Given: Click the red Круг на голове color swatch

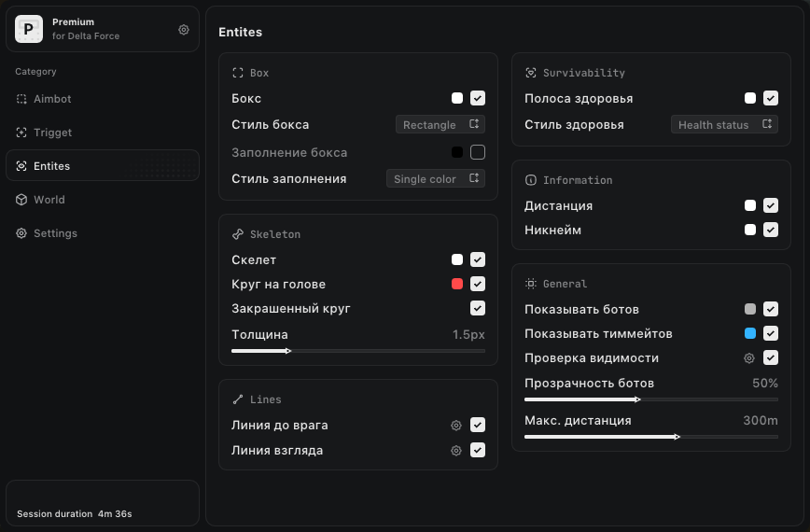Looking at the screenshot, I should point(457,284).
